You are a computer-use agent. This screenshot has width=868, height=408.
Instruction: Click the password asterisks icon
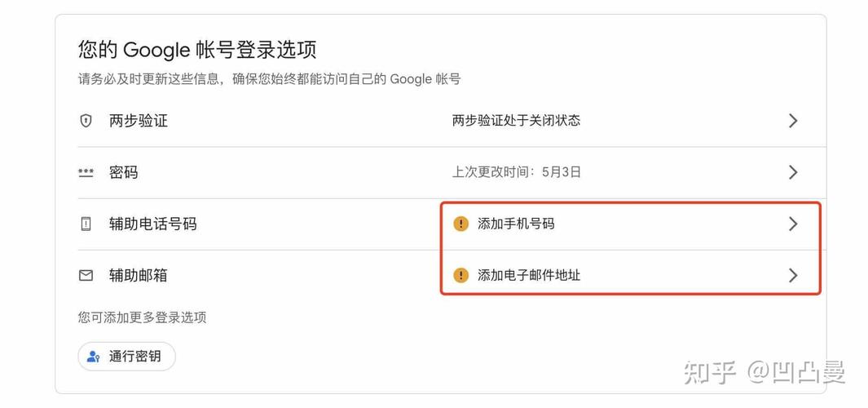tap(86, 172)
